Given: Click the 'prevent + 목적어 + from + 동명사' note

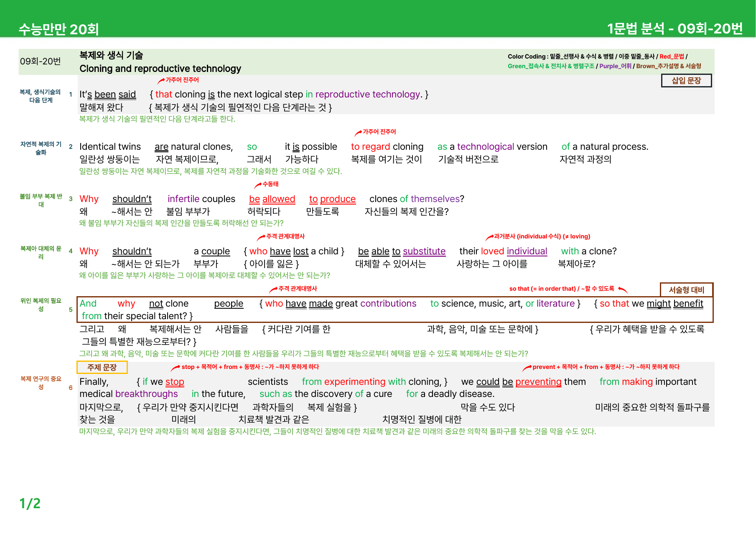Looking at the screenshot, I should pyautogui.click(x=606, y=367).
